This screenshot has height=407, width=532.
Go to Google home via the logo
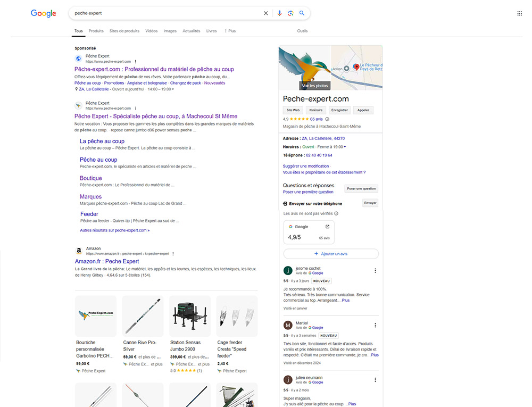[44, 13]
